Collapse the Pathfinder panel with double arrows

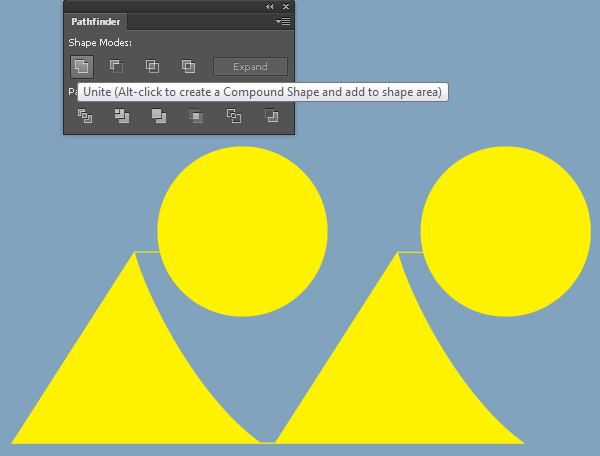click(x=269, y=7)
